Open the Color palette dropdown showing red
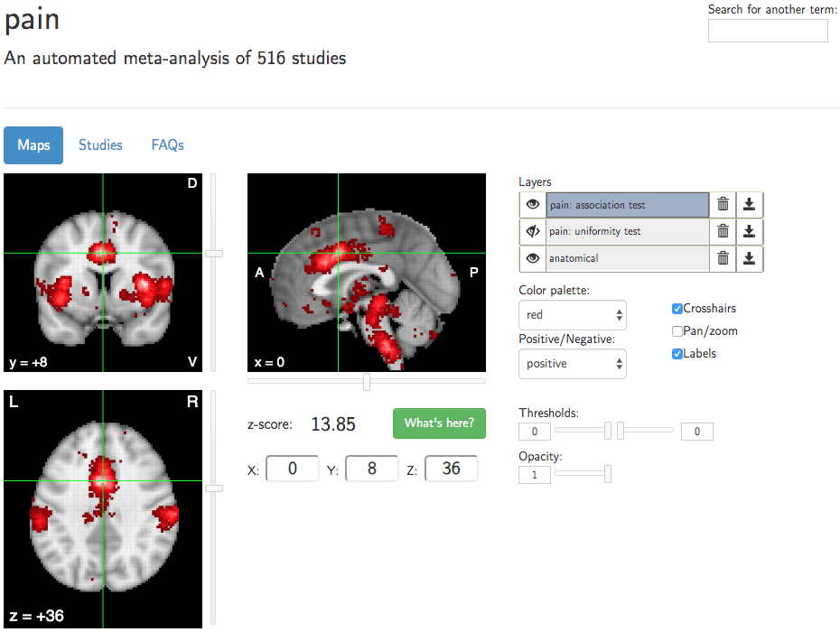 click(572, 315)
